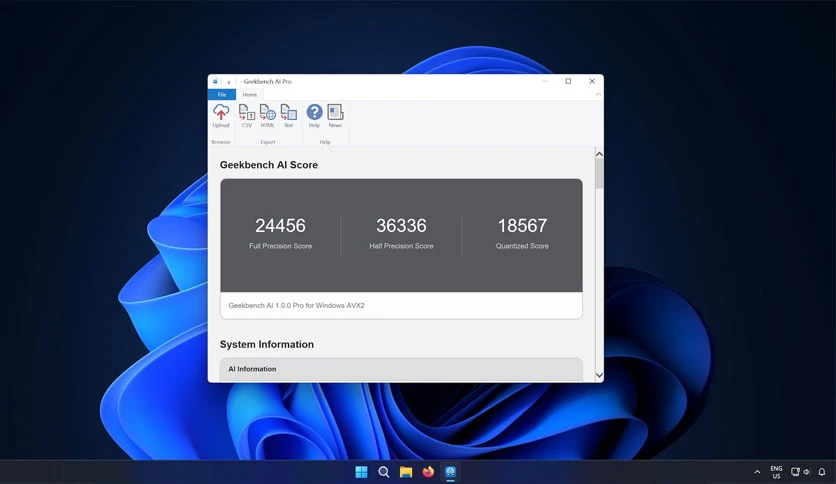836x484 pixels.
Task: Close the Geekbench AI Pro window
Action: 592,82
